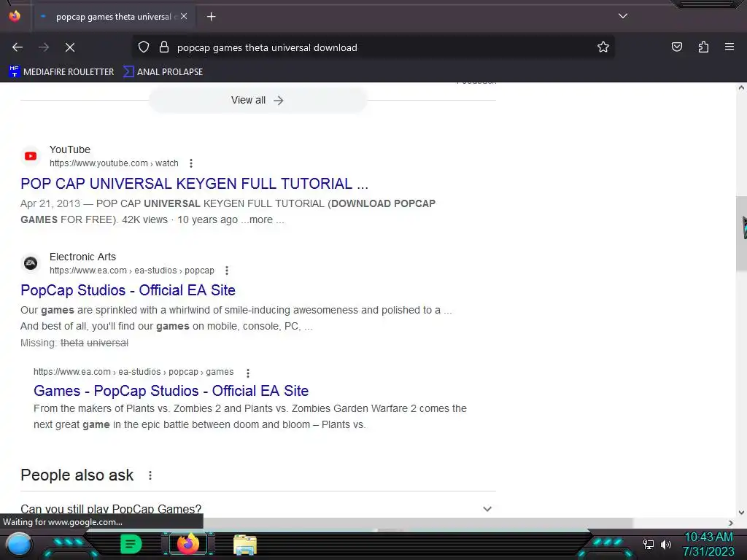Open File Explorer from the taskbar

point(245,545)
